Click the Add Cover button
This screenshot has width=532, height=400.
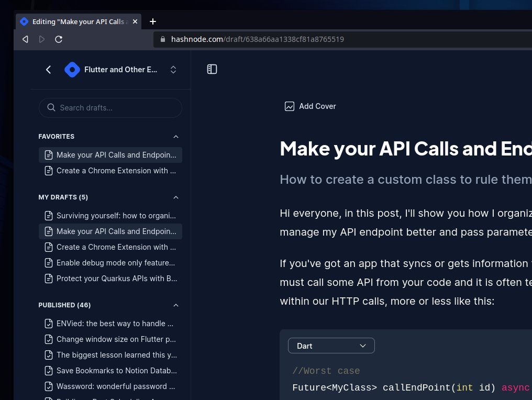(x=310, y=106)
